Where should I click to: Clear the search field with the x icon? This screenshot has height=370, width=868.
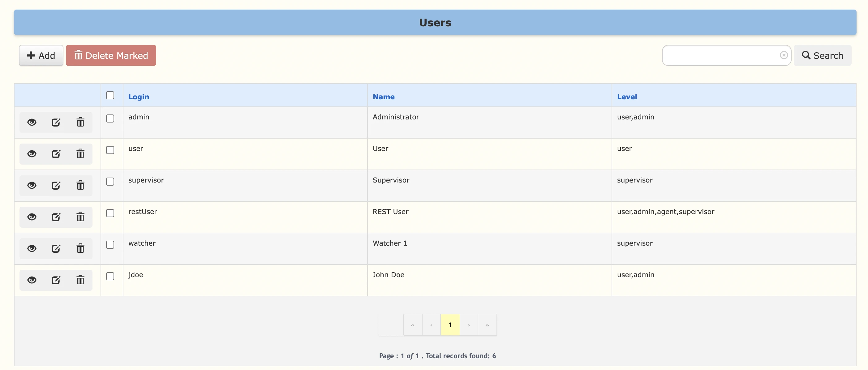(784, 55)
